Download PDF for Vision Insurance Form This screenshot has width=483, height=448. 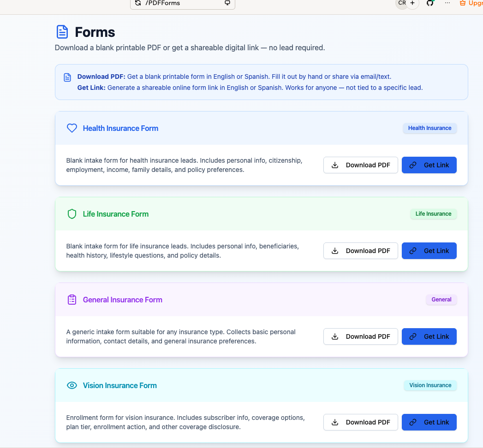click(361, 422)
